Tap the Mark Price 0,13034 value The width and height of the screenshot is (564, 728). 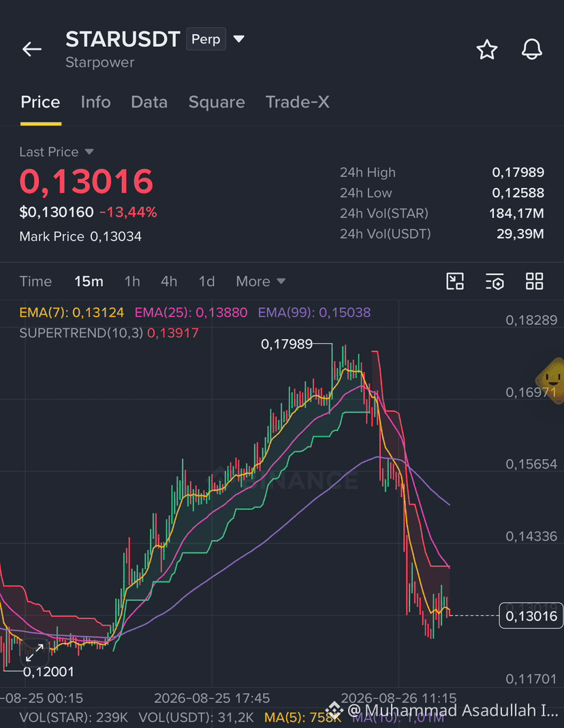click(x=116, y=237)
